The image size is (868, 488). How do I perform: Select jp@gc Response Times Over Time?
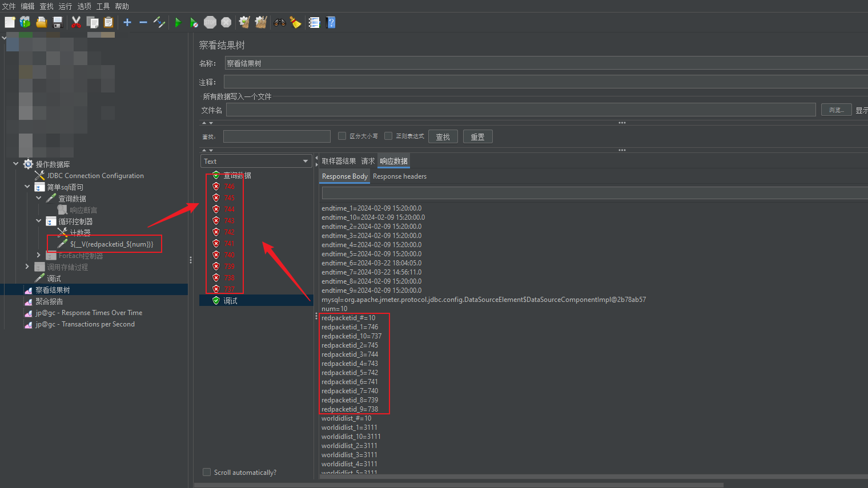89,313
